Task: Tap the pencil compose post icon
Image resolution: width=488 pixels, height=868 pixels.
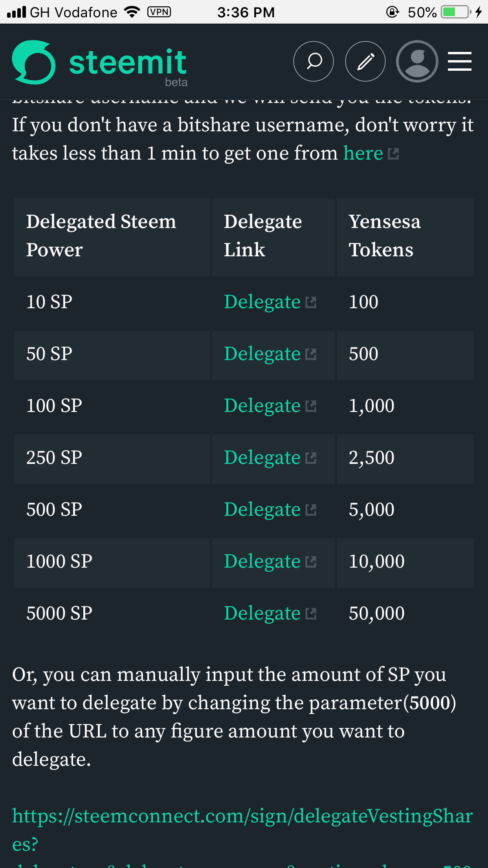Action: click(365, 61)
